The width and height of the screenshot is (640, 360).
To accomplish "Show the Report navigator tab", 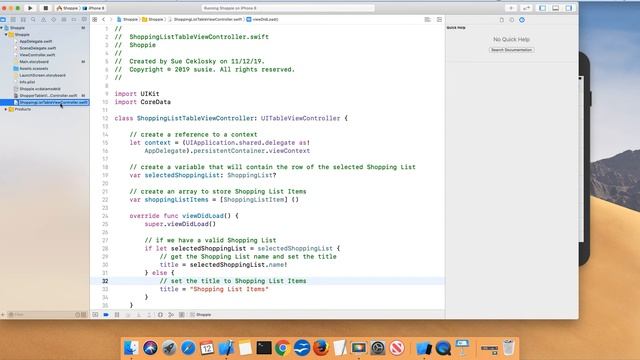I will click(84, 19).
